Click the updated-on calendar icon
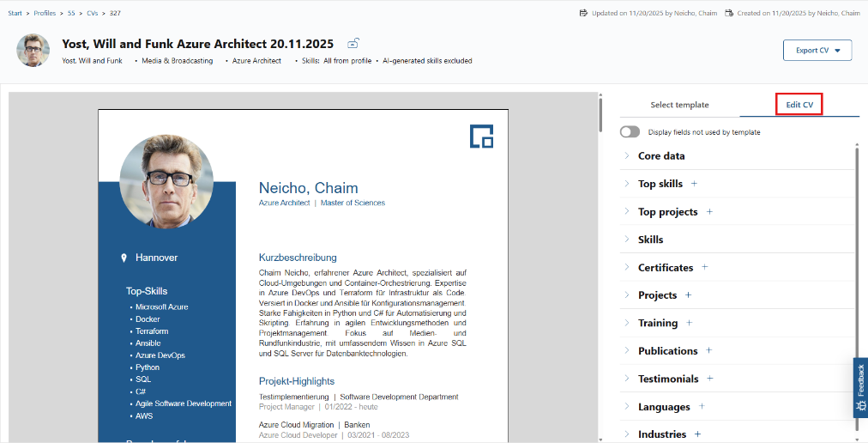This screenshot has height=443, width=868. 583,13
